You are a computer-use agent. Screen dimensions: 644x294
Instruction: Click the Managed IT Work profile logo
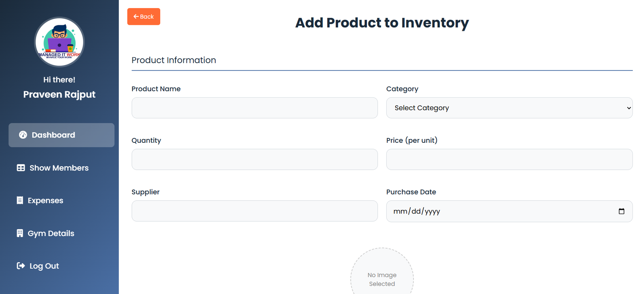coord(59,42)
